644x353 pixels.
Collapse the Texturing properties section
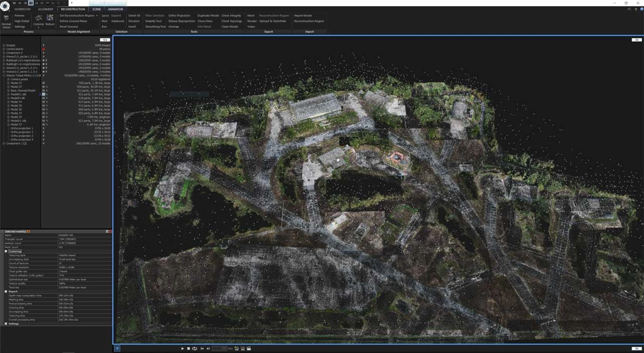pyautogui.click(x=6, y=251)
